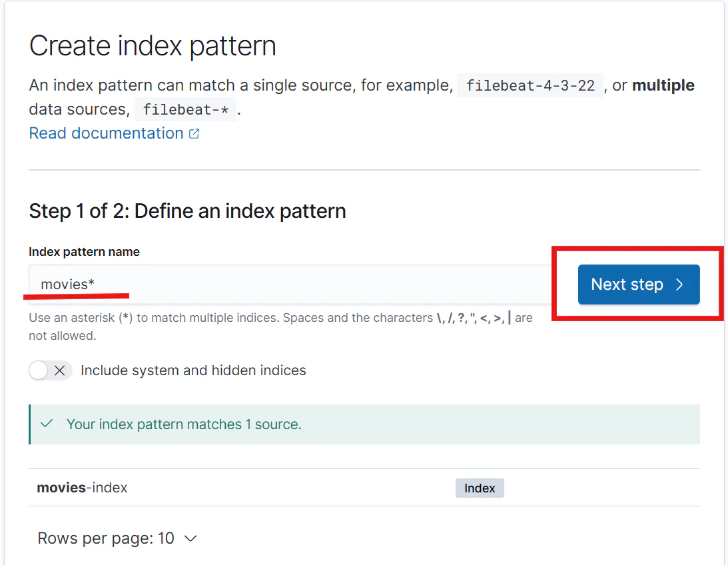Click the external link icon beside Read documentation
The image size is (728, 565).
point(194,134)
